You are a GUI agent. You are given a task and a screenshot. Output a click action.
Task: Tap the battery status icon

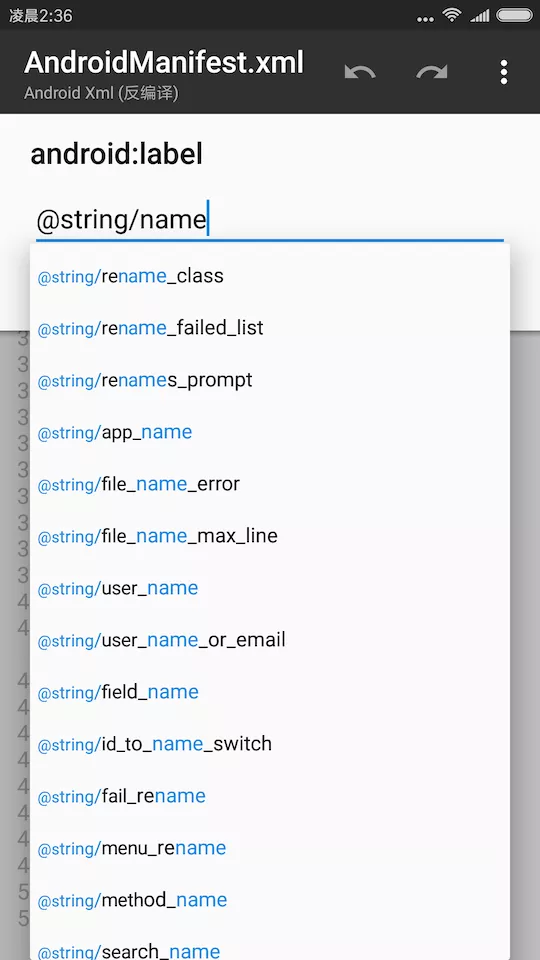pos(514,15)
